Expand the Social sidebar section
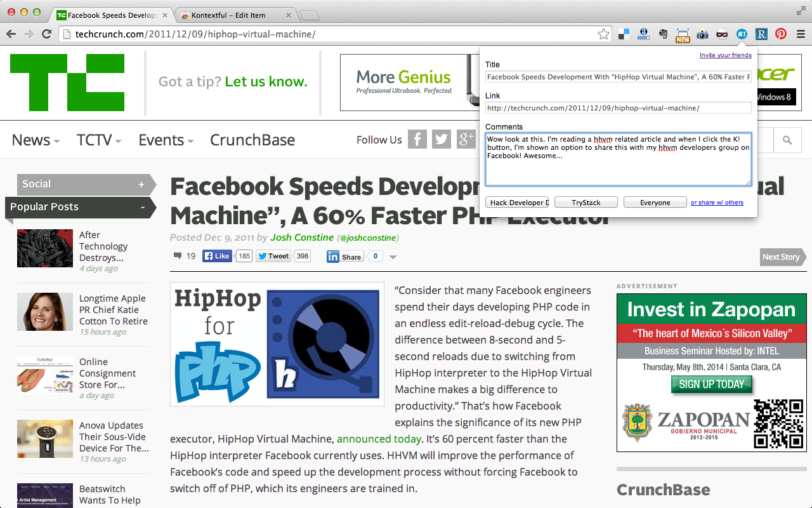 (141, 184)
